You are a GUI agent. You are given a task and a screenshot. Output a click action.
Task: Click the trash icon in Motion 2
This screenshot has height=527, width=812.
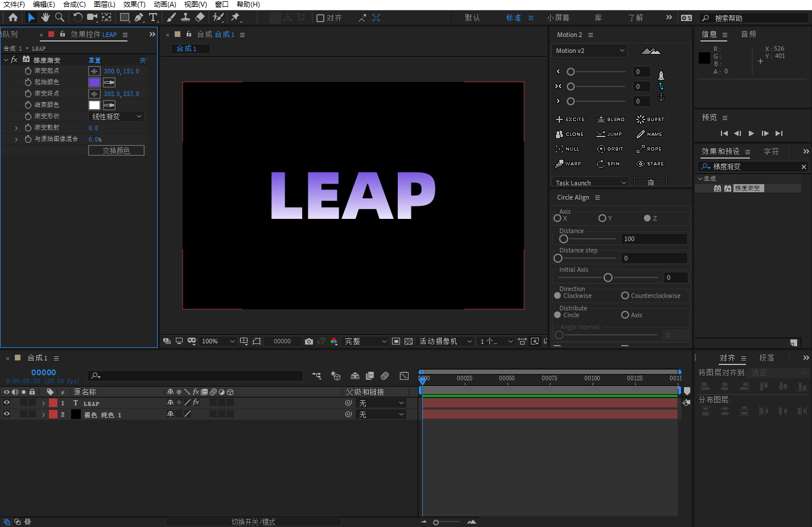pos(650,182)
